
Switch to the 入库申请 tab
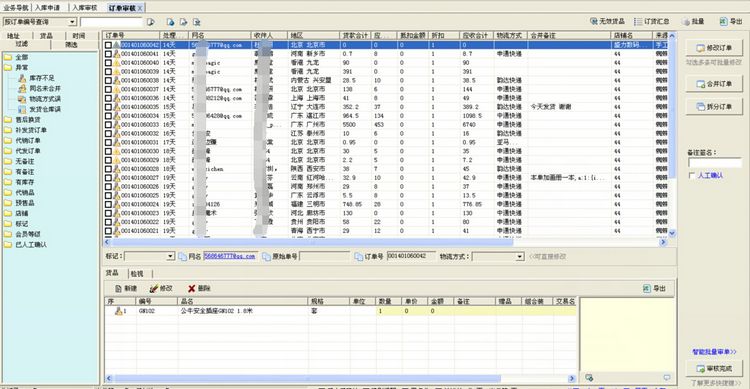point(48,8)
